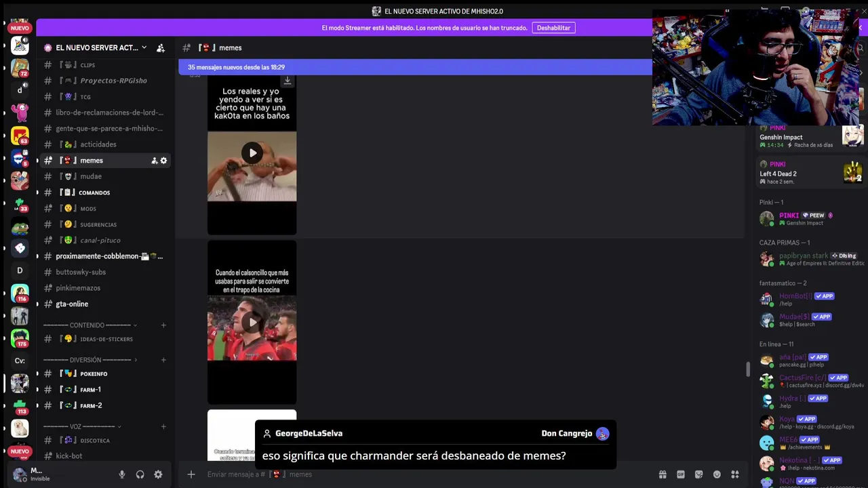Jump to new messages via '35 mensajes nuevos' bar
The height and width of the screenshot is (488, 868).
(x=415, y=67)
